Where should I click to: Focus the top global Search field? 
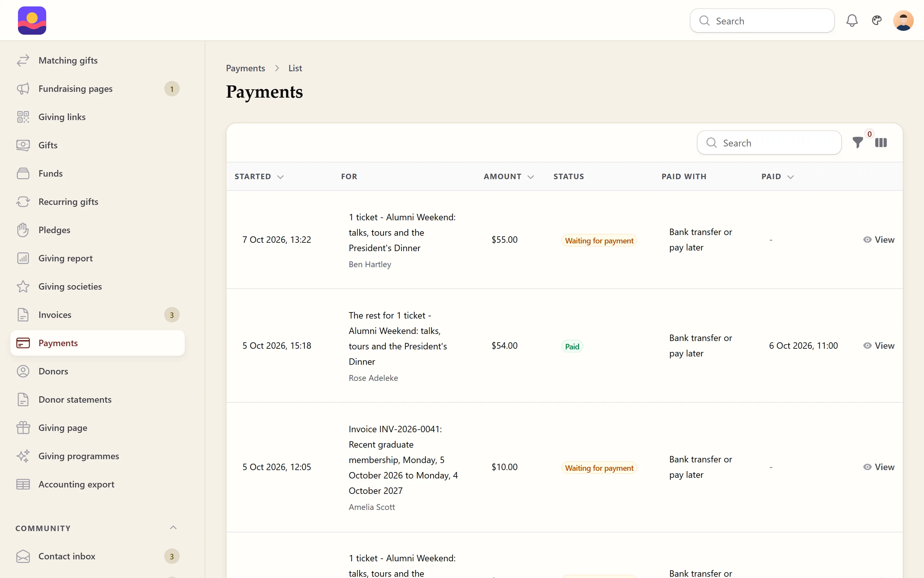coord(762,21)
